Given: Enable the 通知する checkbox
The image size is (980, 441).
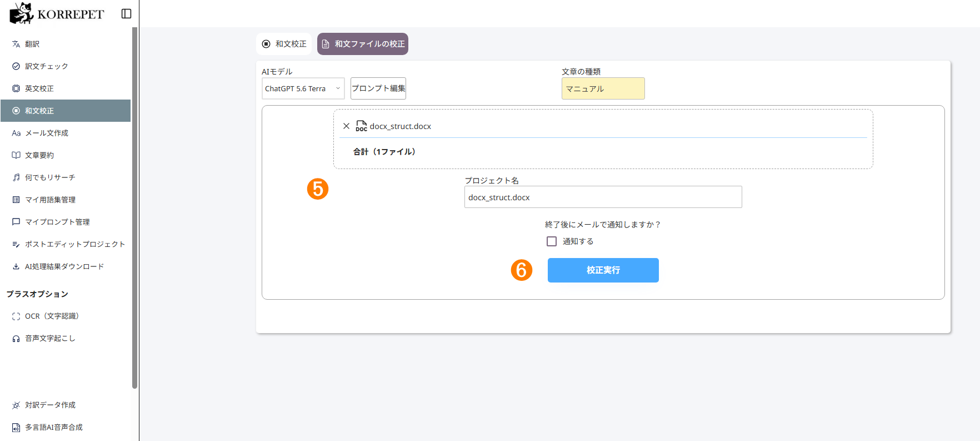Looking at the screenshot, I should [x=552, y=241].
